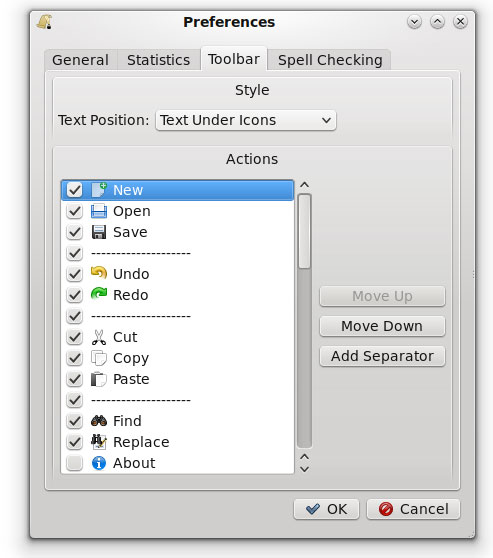The height and width of the screenshot is (558, 493).
Task: Uncheck the Copy action checkbox
Action: coord(74,358)
